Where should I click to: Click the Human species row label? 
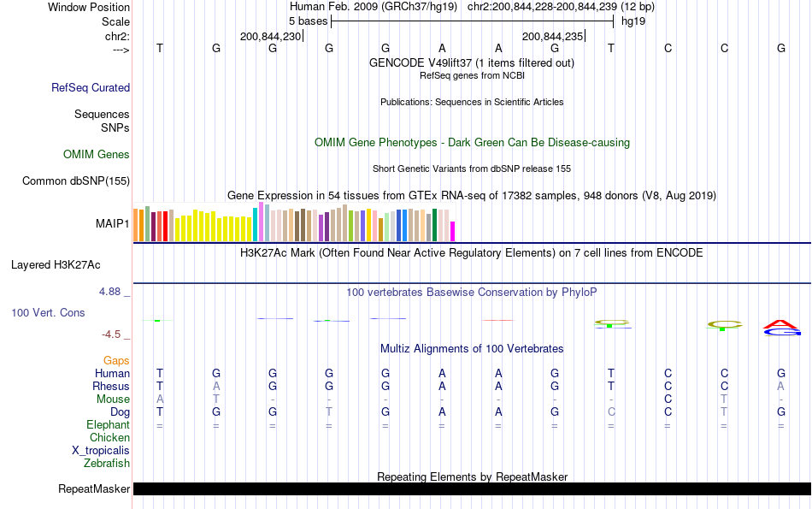pyautogui.click(x=112, y=373)
